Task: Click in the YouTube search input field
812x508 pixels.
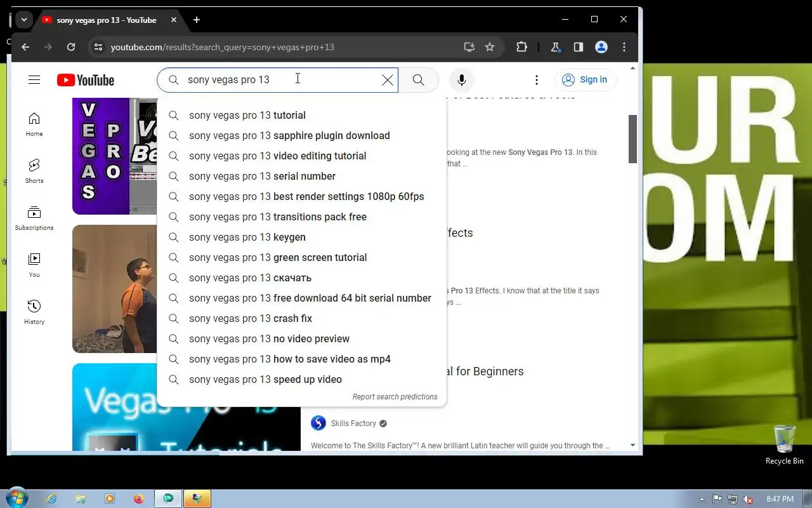Action: coord(279,80)
